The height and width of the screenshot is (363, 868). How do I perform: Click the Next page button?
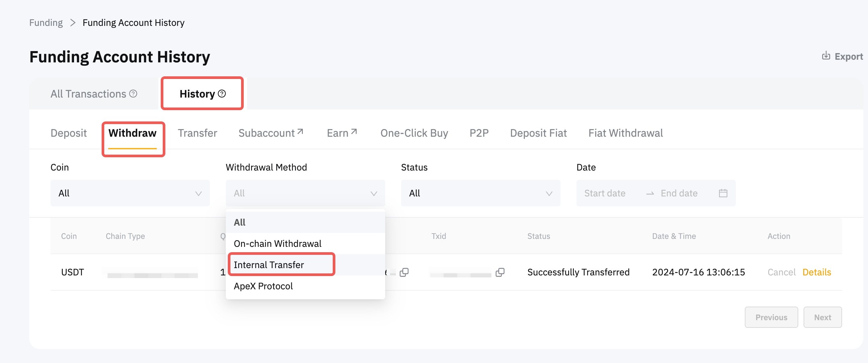coord(822,317)
